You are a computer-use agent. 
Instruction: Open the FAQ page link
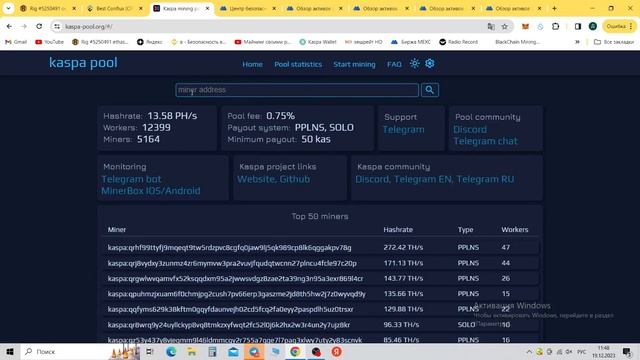(394, 64)
